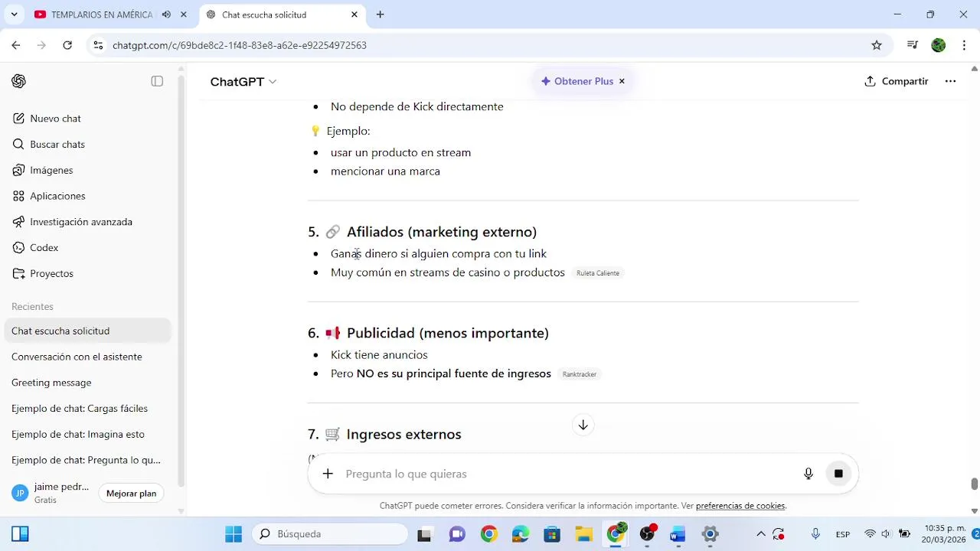980x551 pixels.
Task: Stop response generation button
Action: (838, 474)
